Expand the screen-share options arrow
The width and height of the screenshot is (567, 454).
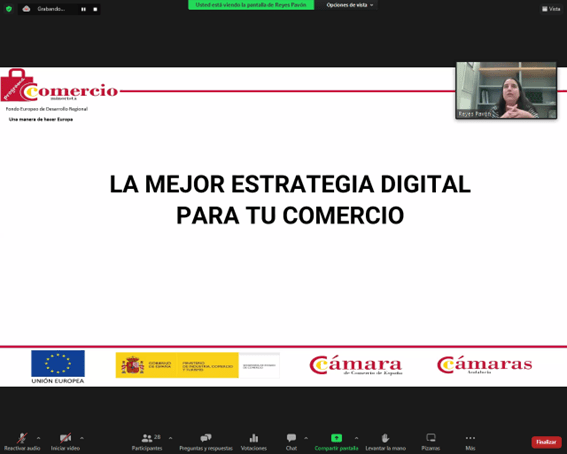click(x=357, y=438)
